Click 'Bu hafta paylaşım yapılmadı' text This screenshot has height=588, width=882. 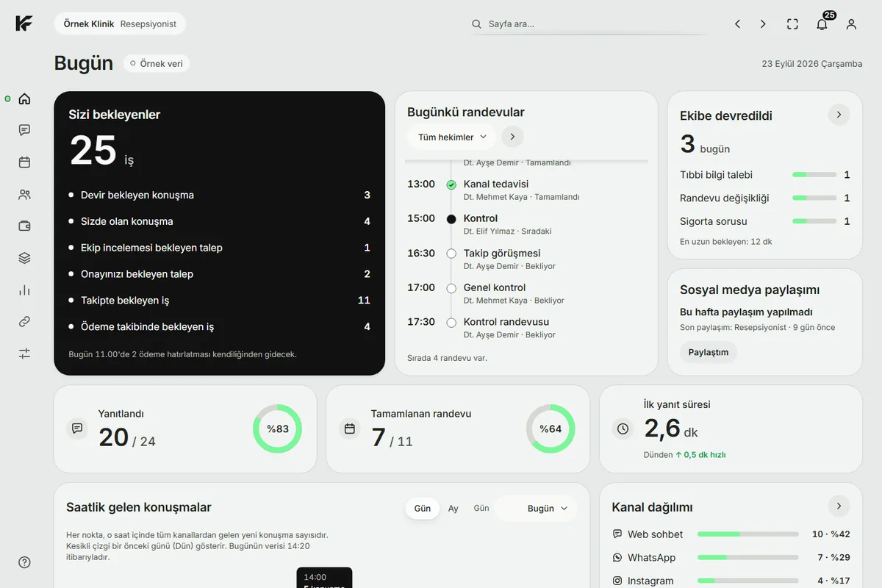[x=746, y=312]
